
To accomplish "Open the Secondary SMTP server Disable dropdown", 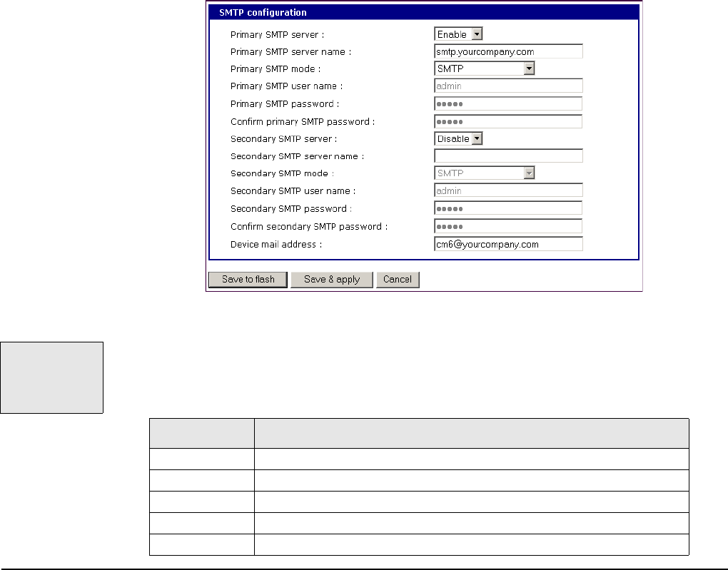I will (x=458, y=138).
